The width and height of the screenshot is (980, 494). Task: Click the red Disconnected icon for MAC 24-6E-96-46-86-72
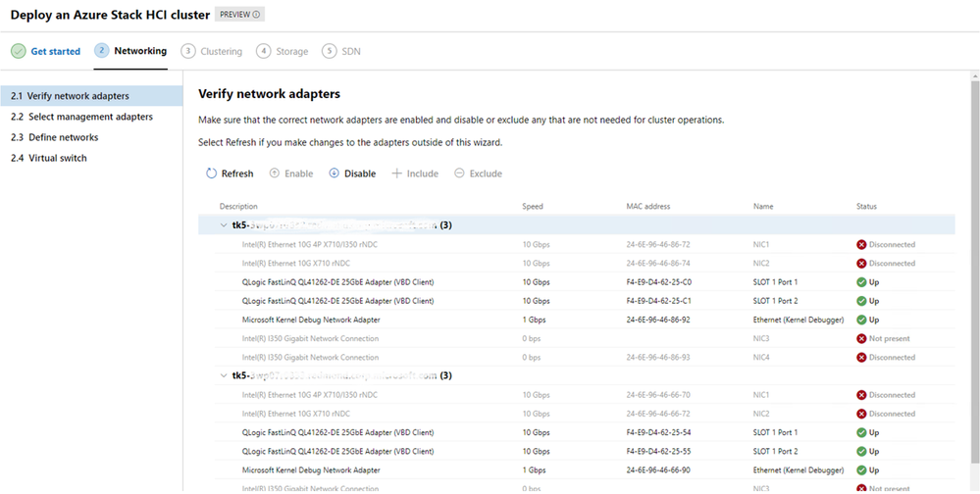pos(861,244)
